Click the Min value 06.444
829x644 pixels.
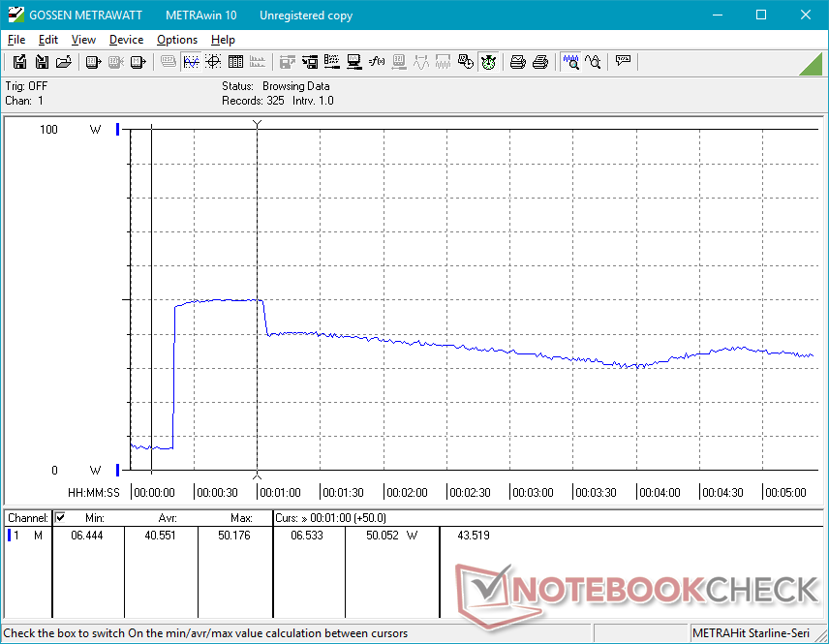click(87, 536)
